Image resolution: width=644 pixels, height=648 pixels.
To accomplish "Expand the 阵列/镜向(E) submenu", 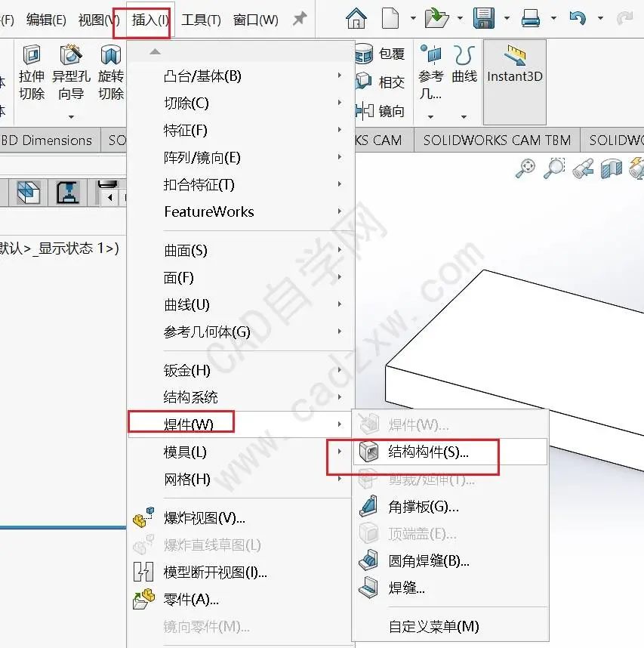I will (x=242, y=157).
